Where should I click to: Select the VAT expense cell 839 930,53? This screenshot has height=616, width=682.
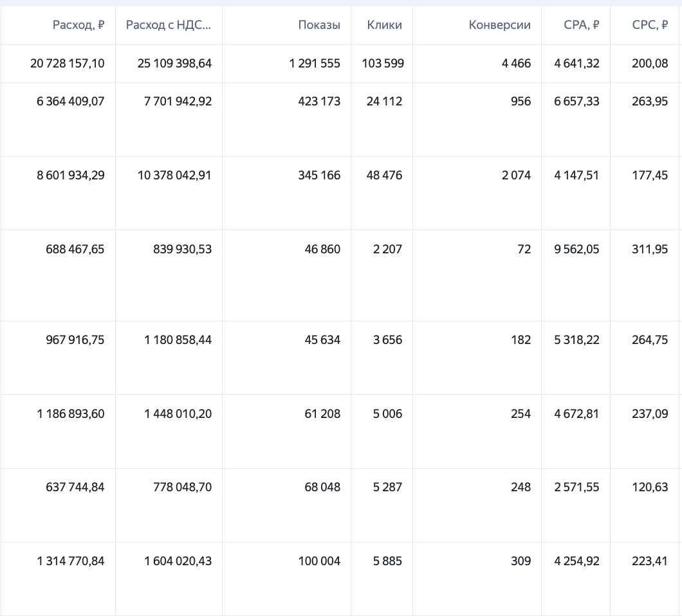[182, 249]
